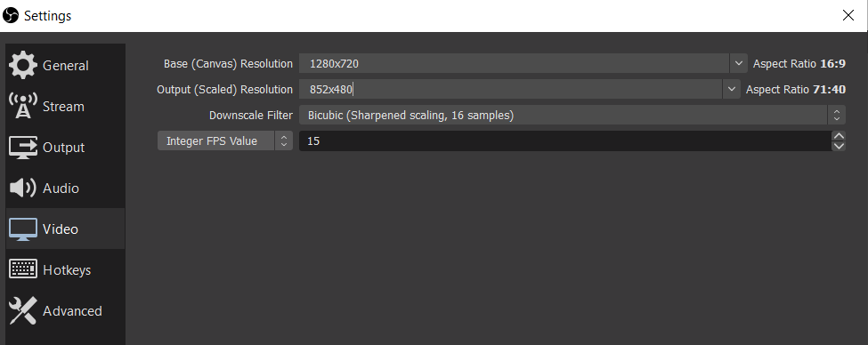The height and width of the screenshot is (345, 868).
Task: Click the FPS value field showing 15
Action: click(565, 140)
